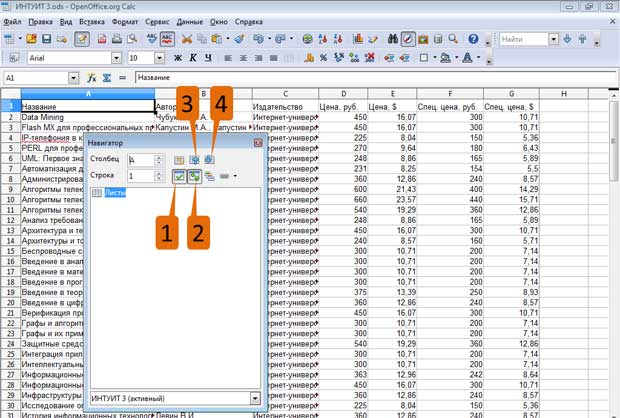Image resolution: width=620 pixels, height=418 pixels.
Task: Open the Правка menu
Action: coord(40,22)
